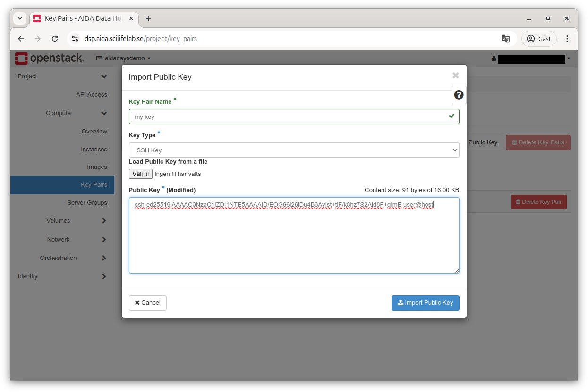The image size is (588, 392).
Task: Click the translate page icon
Action: click(x=505, y=39)
